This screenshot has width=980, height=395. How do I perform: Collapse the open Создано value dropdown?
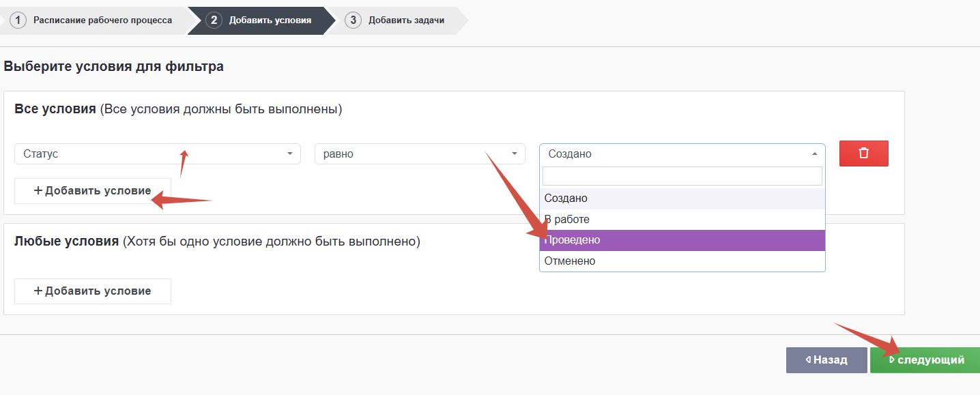click(x=681, y=154)
